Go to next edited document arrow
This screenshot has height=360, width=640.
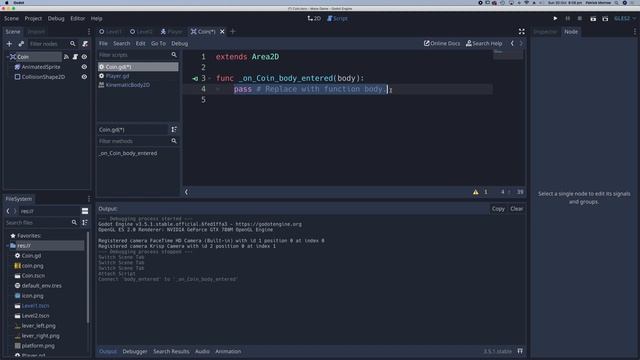pos(521,43)
